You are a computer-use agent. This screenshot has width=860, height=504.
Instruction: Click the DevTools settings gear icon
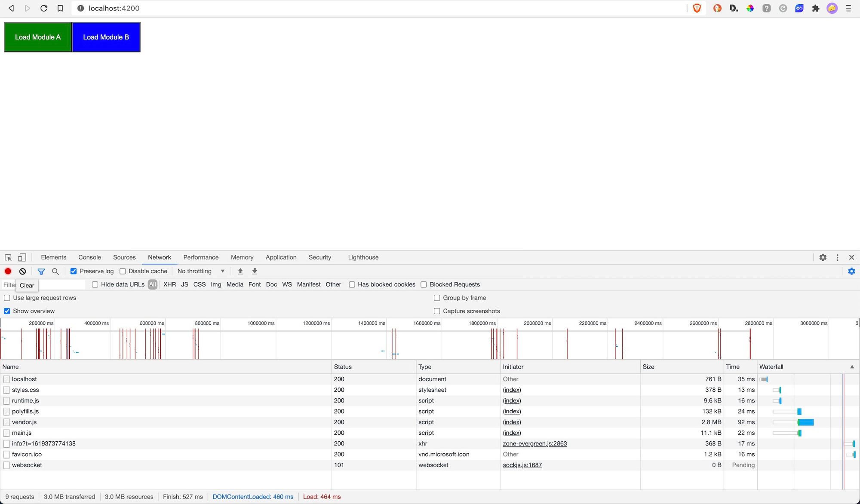[823, 257]
